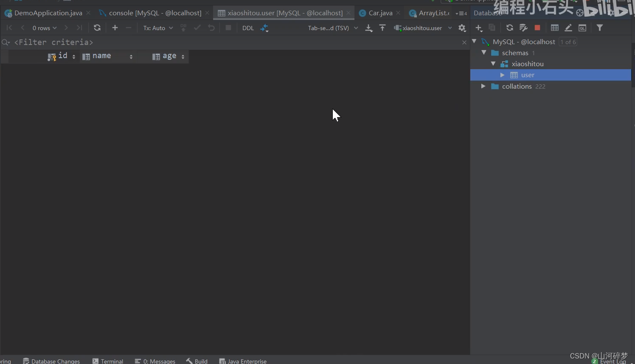Close DemoApplication.java tab

click(88, 13)
